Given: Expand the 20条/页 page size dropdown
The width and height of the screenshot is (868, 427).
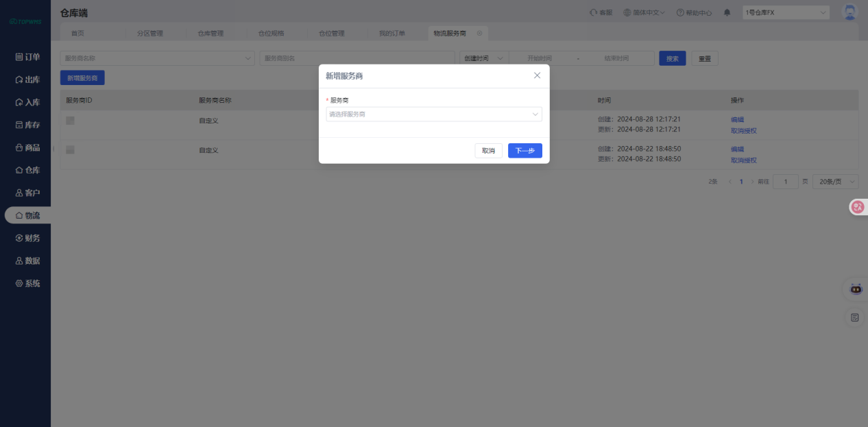Looking at the screenshot, I should tap(835, 182).
